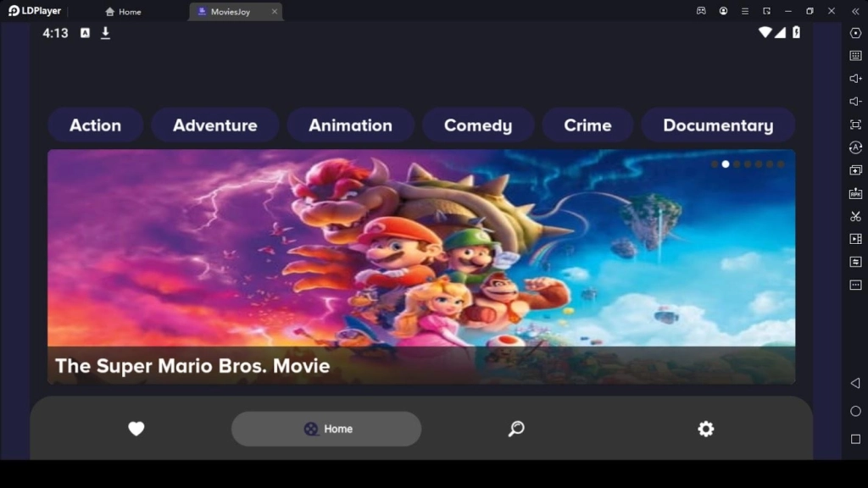Screen dimensions: 868x488
Task: Filter by the Crime genre
Action: (x=587, y=125)
